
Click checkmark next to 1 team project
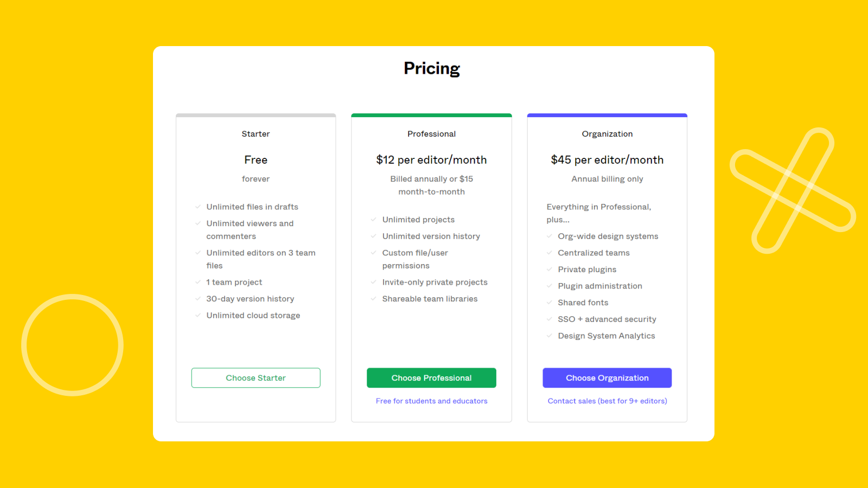point(198,282)
